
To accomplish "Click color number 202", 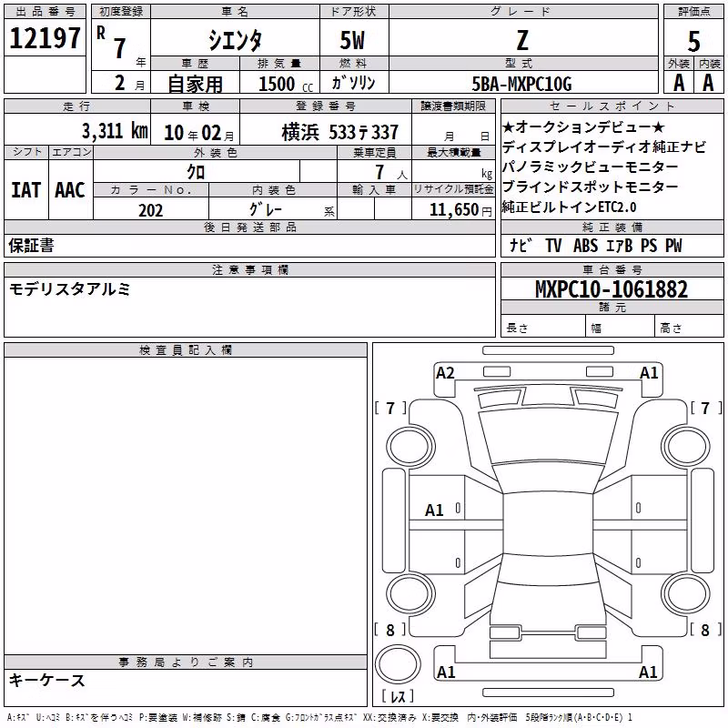I will coord(151,210).
